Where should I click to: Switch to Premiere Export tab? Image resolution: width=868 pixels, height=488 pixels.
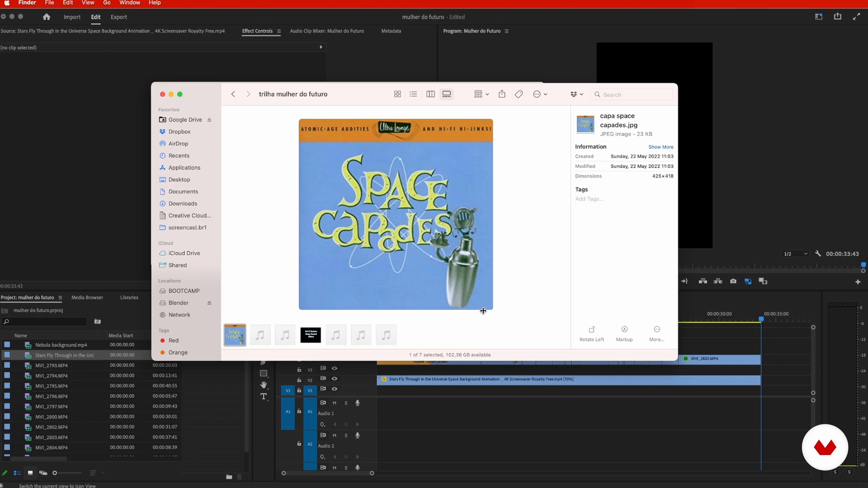tap(119, 17)
